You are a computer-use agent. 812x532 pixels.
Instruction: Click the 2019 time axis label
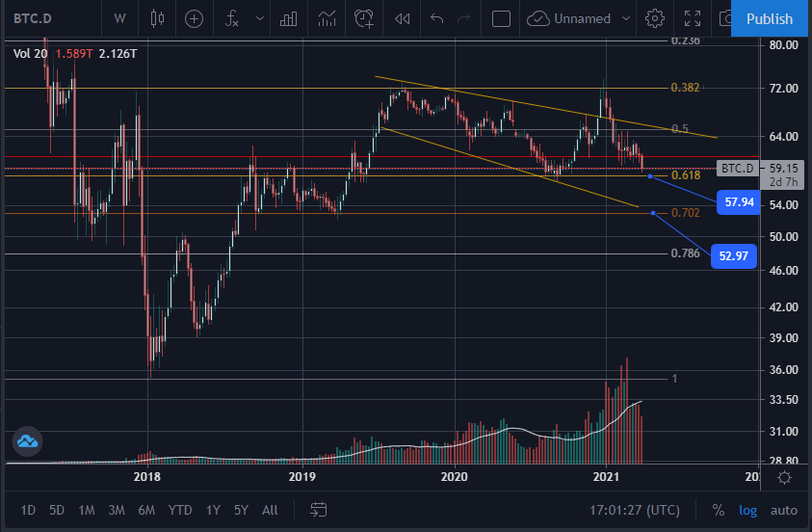[301, 476]
